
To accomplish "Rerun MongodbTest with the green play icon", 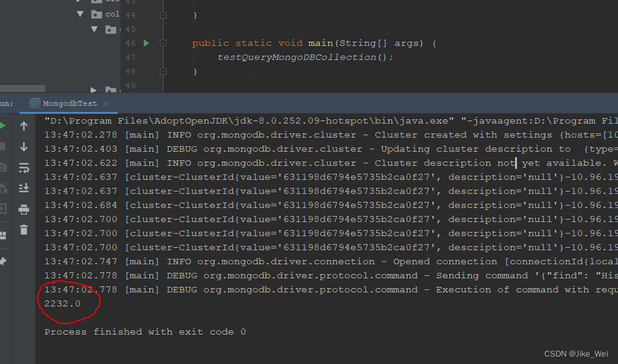I will click(2, 126).
